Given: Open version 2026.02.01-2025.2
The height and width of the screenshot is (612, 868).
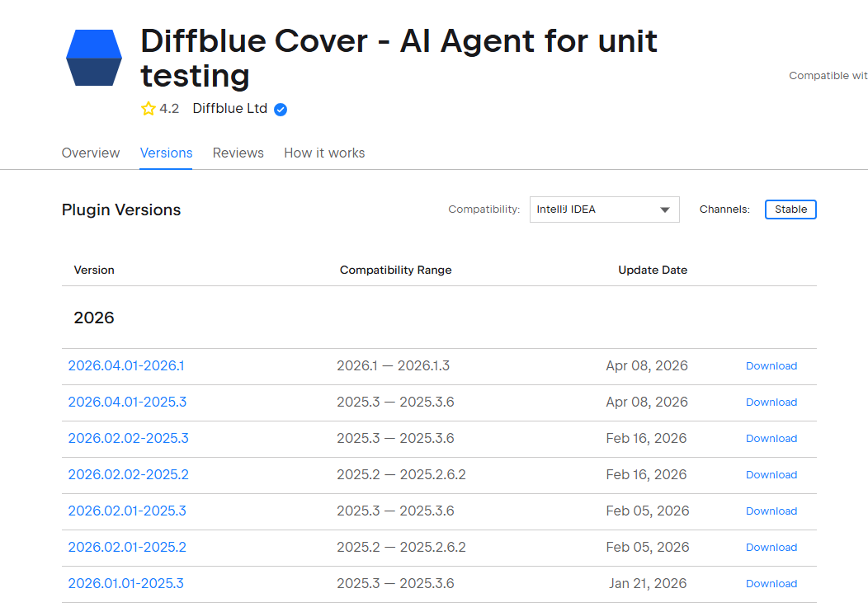Looking at the screenshot, I should (127, 548).
